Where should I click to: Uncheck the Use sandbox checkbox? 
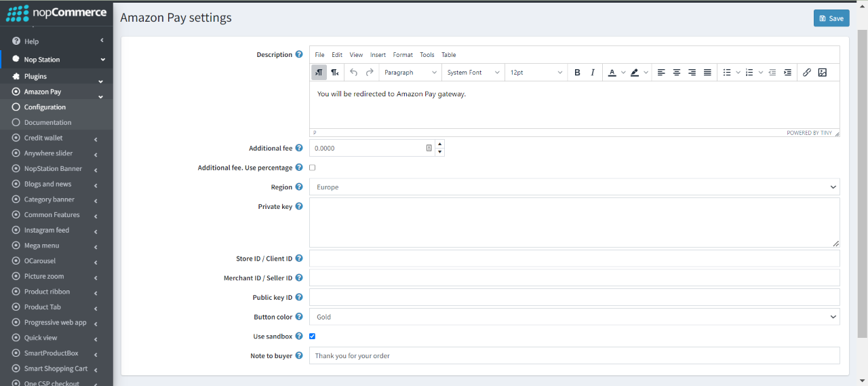(313, 336)
